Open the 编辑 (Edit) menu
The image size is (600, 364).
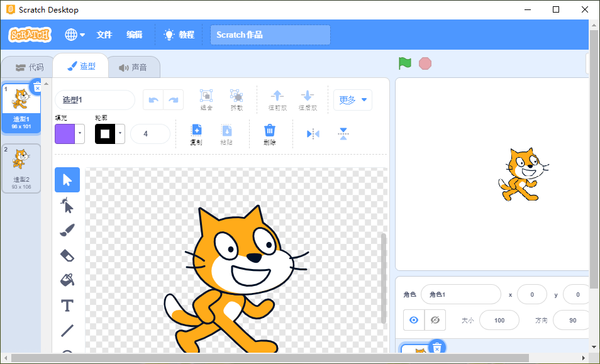[x=135, y=35]
